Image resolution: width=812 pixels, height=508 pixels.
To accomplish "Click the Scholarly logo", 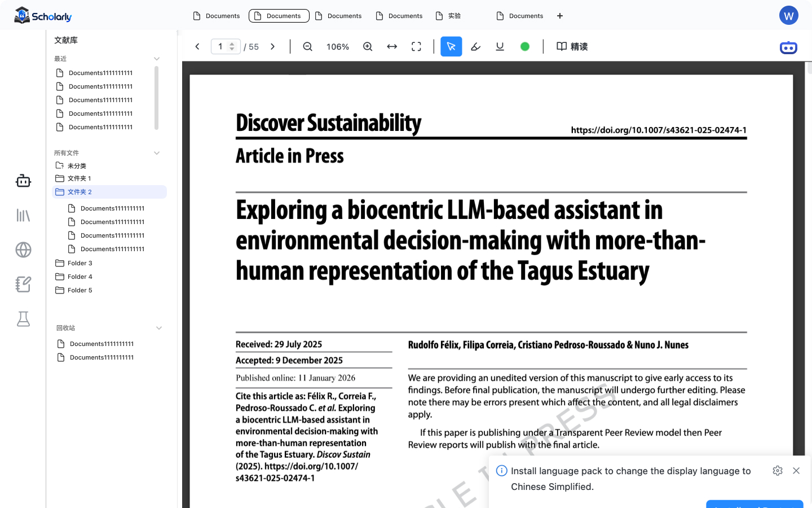I will [43, 16].
